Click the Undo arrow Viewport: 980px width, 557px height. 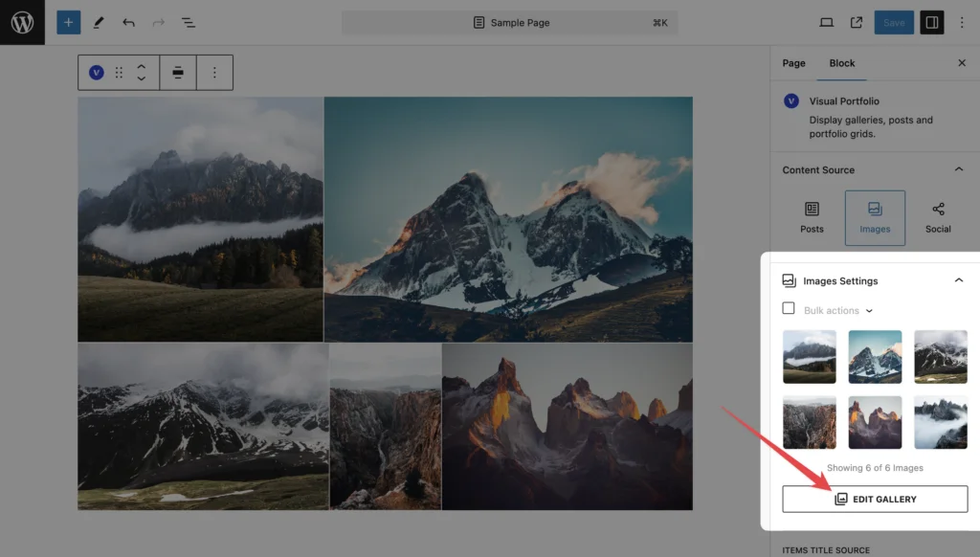[128, 22]
